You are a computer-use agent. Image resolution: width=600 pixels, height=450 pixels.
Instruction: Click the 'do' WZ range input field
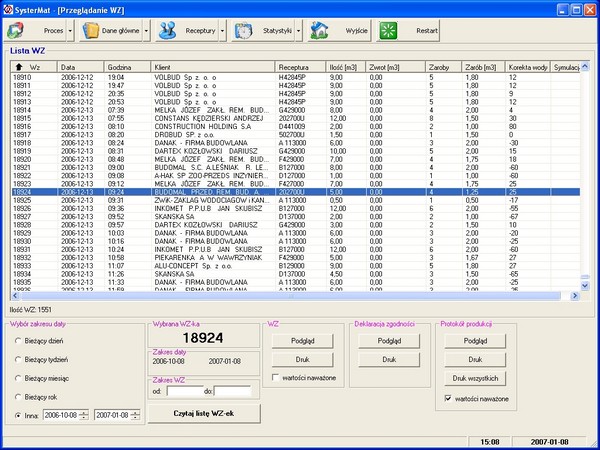[x=232, y=391]
